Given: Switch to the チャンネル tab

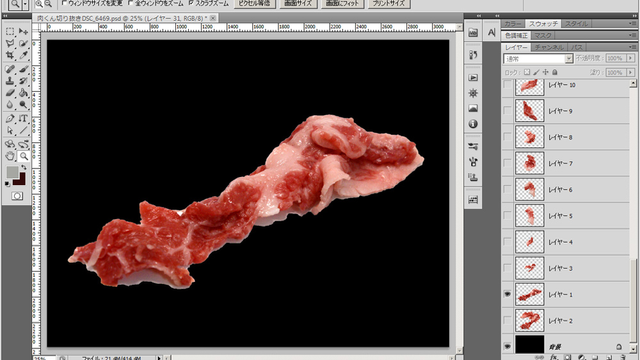Looking at the screenshot, I should [x=549, y=47].
